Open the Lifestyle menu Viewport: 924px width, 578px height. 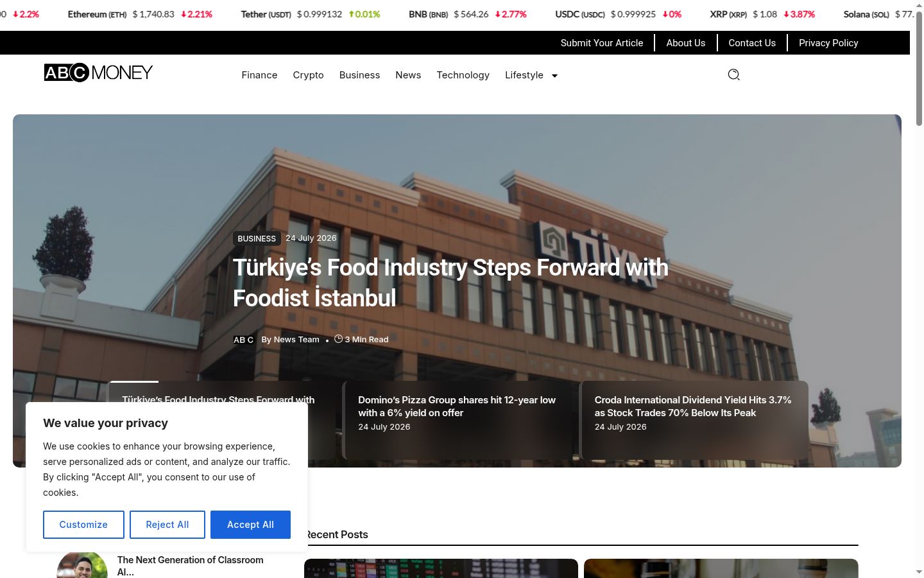click(524, 75)
